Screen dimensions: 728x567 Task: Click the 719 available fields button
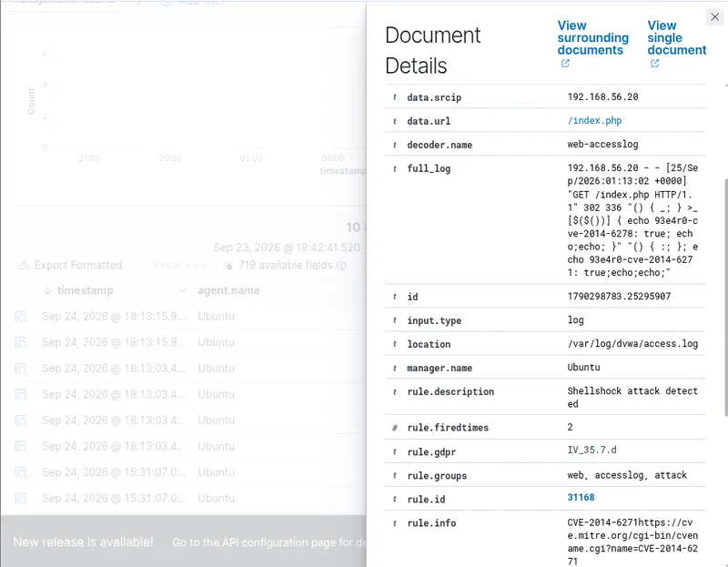[x=285, y=265]
